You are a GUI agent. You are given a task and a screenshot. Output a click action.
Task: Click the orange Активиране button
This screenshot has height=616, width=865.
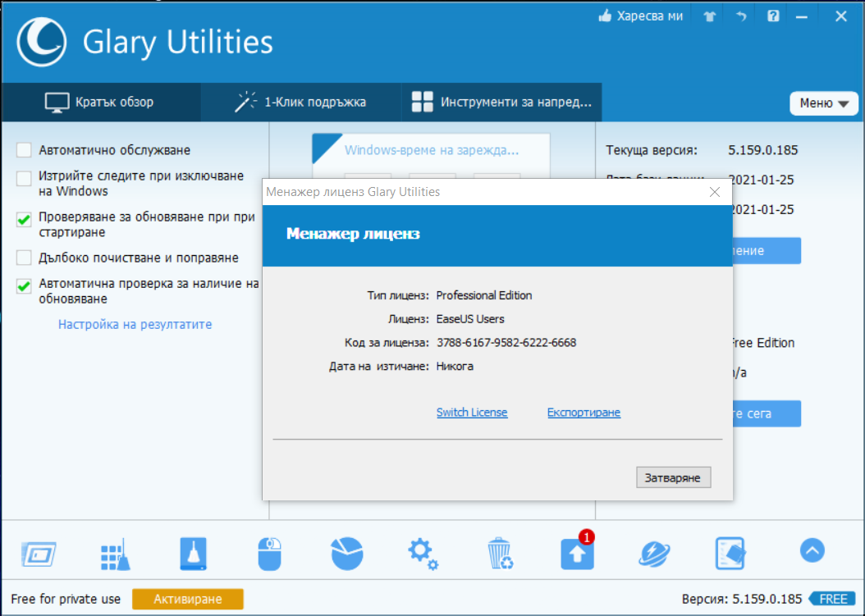coord(188,599)
